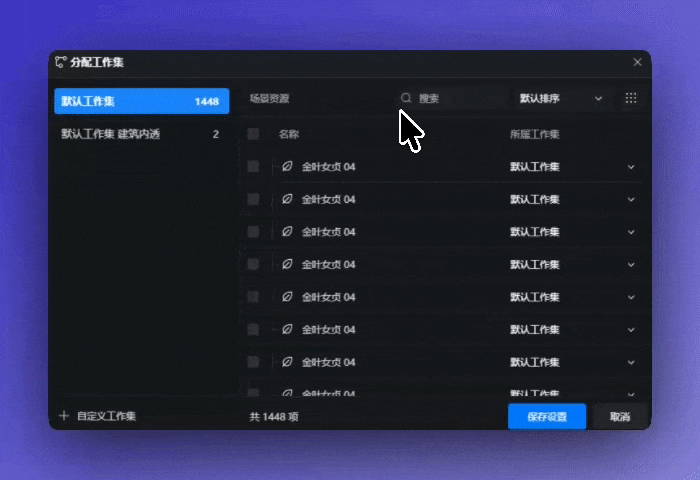Click the plus icon before 自定义工作集

[64, 416]
